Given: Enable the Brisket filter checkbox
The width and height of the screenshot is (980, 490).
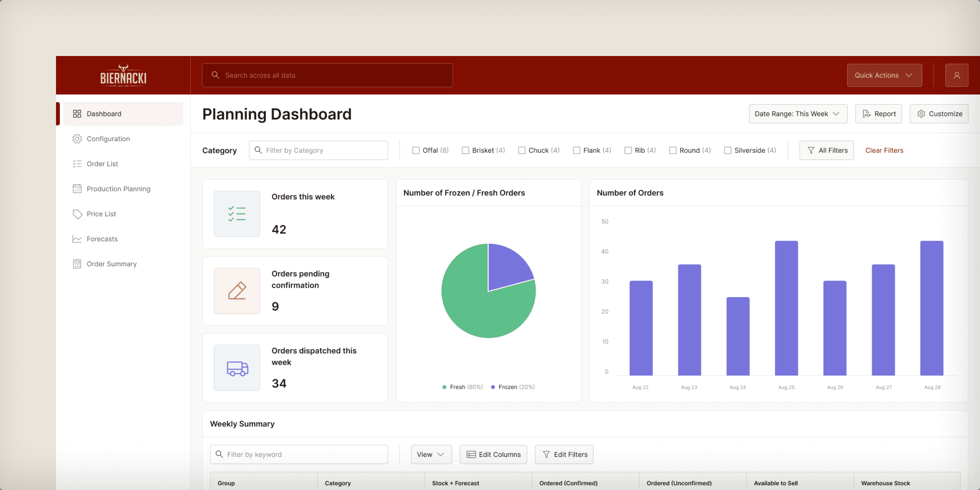Looking at the screenshot, I should click(x=465, y=150).
